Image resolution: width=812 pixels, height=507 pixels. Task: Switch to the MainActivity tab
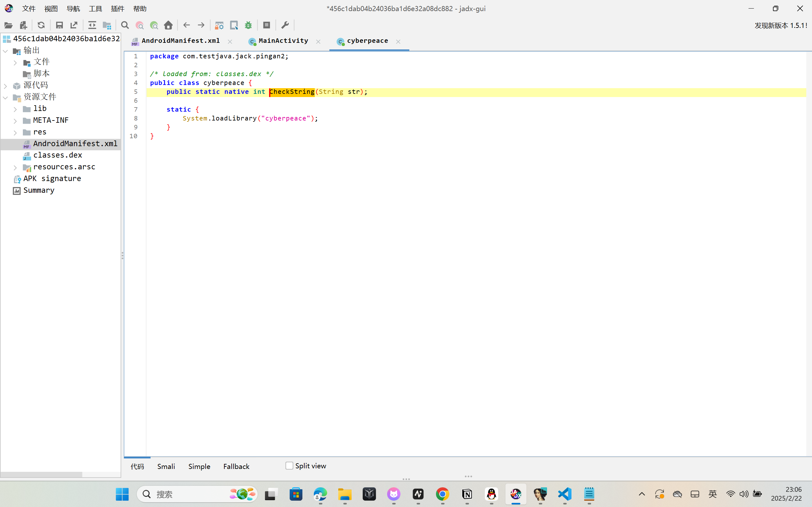coord(283,41)
